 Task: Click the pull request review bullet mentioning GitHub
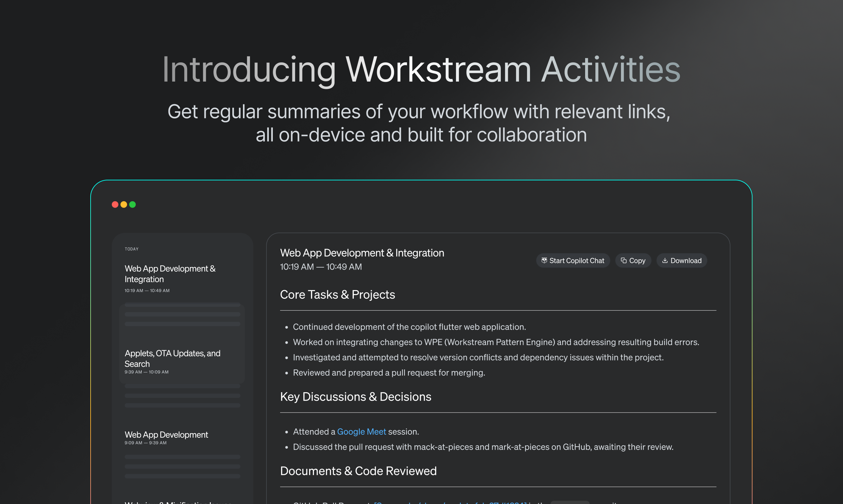coord(483,447)
